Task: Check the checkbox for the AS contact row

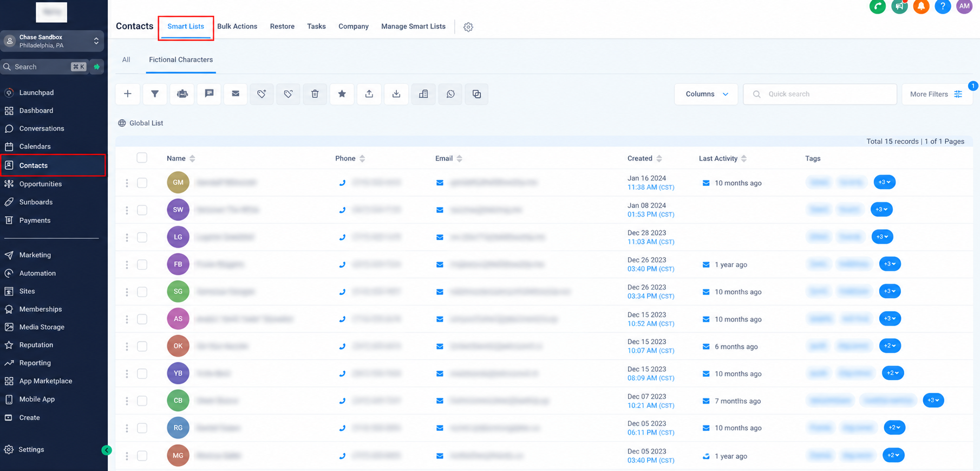Action: click(142, 319)
